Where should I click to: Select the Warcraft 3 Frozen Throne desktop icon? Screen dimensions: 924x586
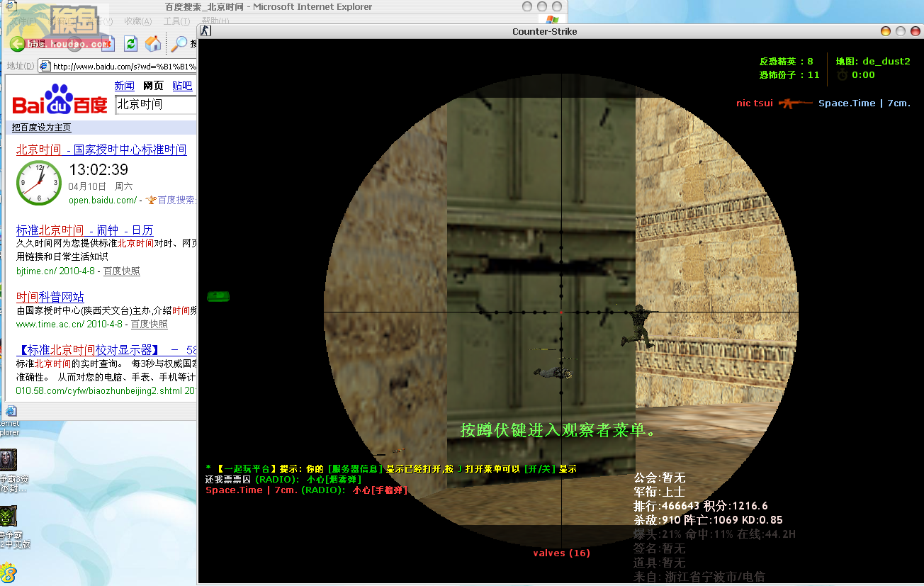7,458
